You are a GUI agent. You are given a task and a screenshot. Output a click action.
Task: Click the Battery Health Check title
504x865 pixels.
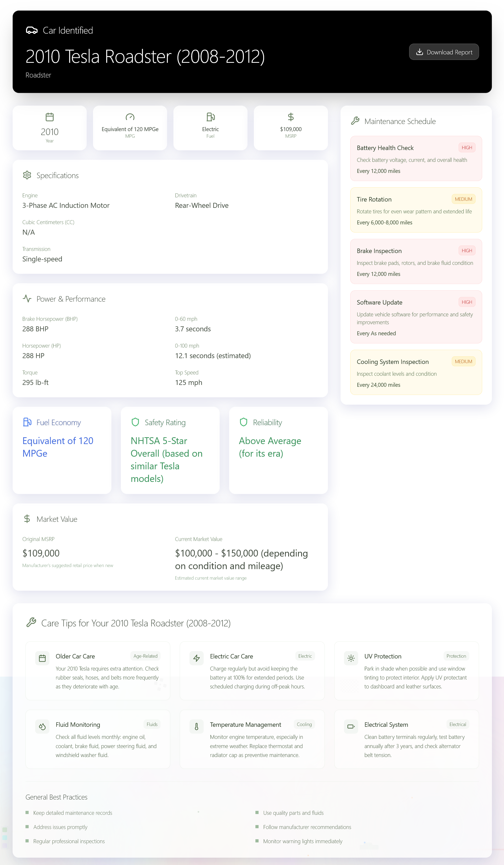point(385,148)
